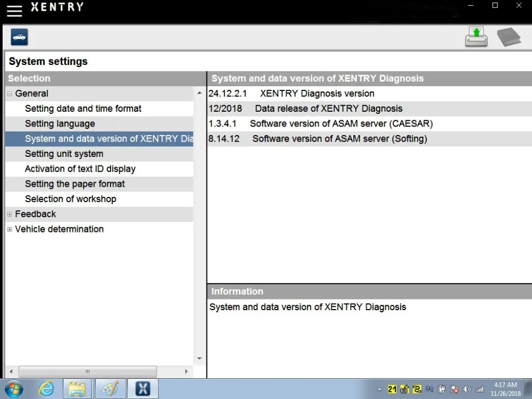Open the Windows Start menu
The height and width of the screenshot is (399, 532).
pyautogui.click(x=14, y=389)
